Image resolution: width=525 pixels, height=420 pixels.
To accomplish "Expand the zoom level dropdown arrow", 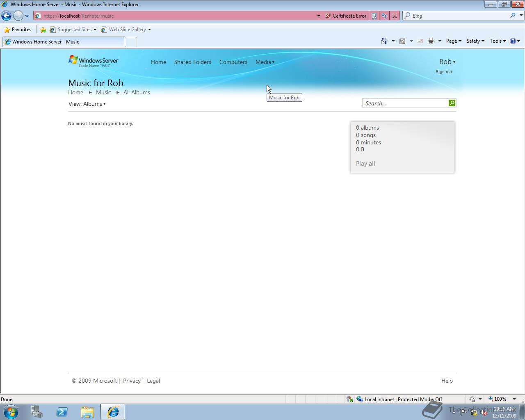I will (514, 399).
